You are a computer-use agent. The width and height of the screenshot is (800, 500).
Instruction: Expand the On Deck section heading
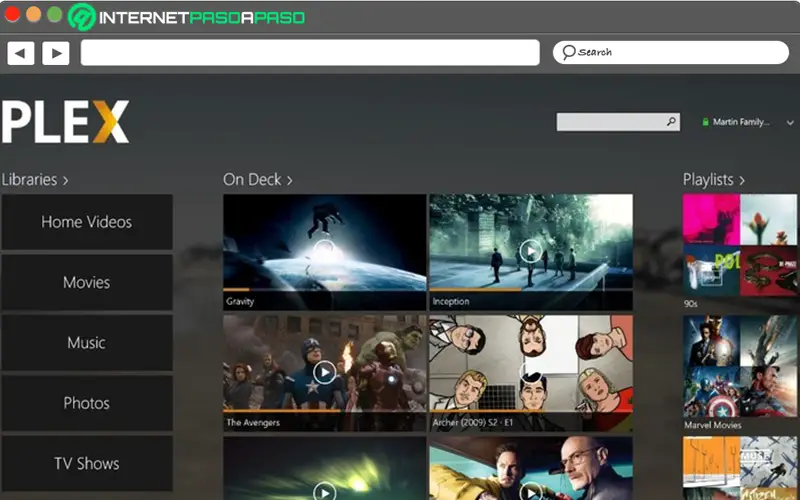click(x=258, y=180)
